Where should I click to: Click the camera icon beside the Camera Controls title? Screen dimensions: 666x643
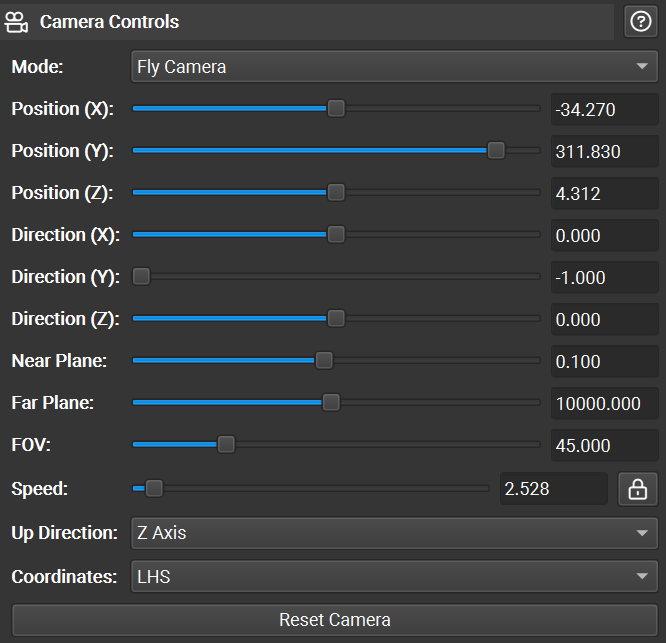tap(16, 23)
